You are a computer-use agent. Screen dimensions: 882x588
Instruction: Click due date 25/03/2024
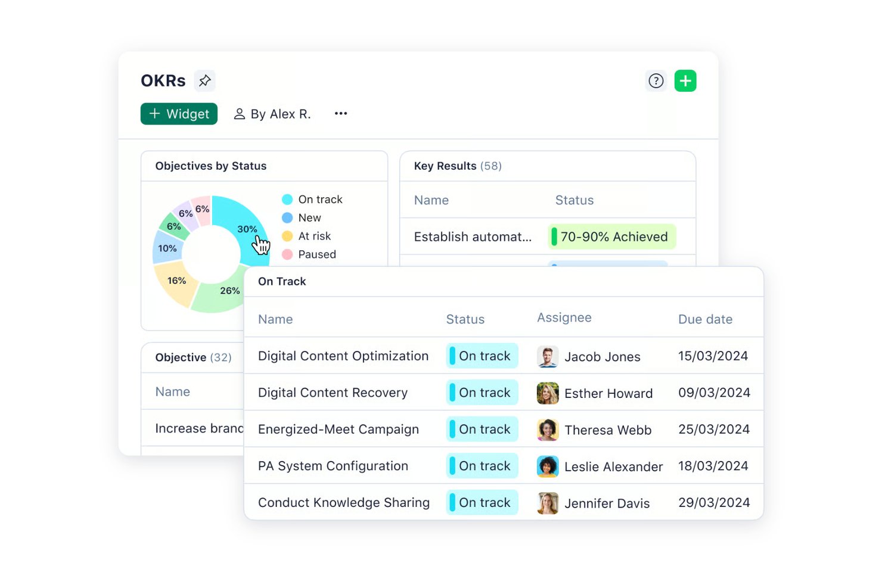(714, 429)
